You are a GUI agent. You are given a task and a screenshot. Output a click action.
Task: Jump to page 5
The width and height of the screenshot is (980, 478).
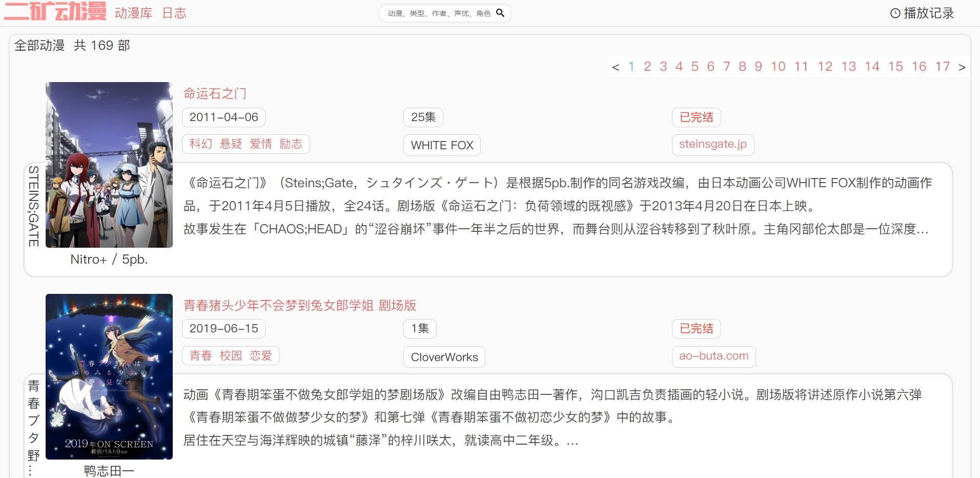pos(695,67)
